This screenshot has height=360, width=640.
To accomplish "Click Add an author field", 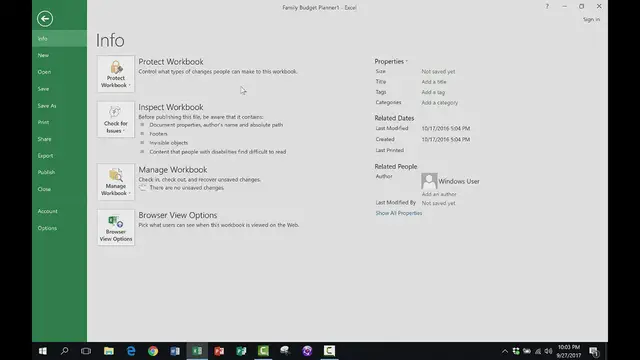I will pyautogui.click(x=439, y=194).
